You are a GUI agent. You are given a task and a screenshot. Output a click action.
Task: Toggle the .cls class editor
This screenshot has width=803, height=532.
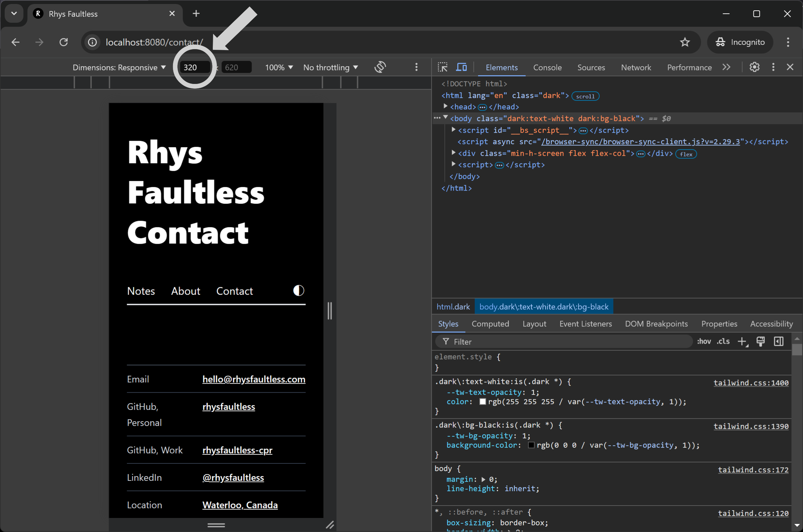click(723, 341)
